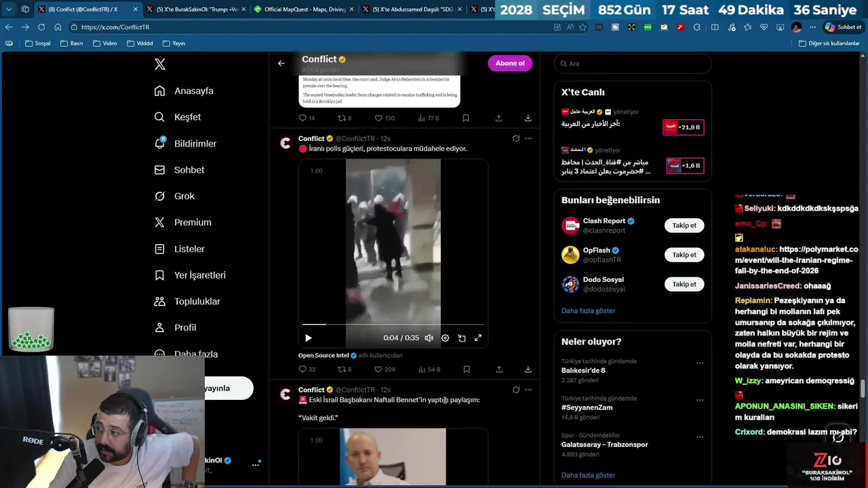Like the post with 209 likes

(384, 369)
